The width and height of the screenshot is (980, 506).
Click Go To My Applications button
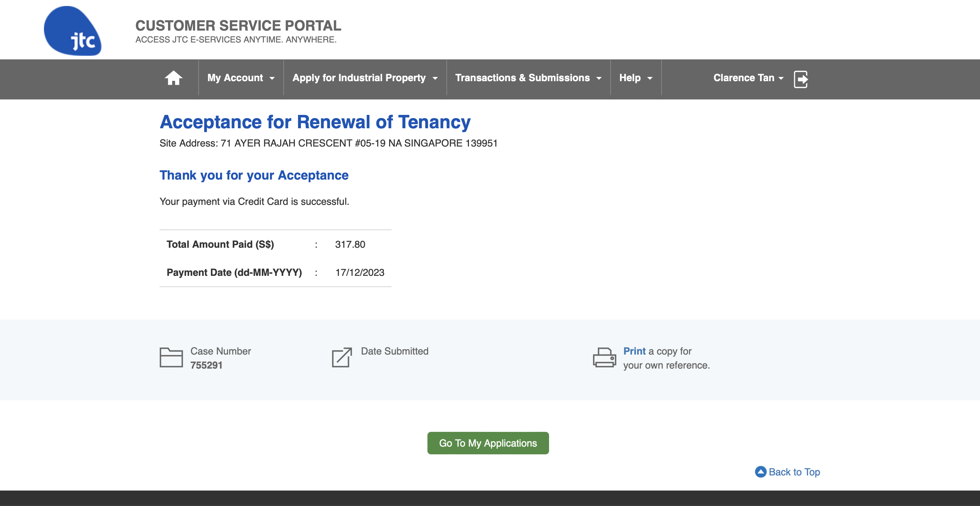pos(488,443)
